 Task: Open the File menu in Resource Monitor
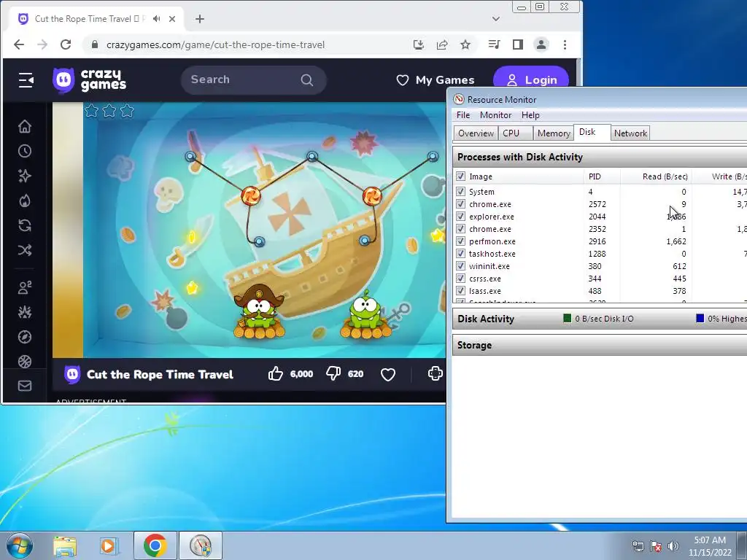[x=463, y=115]
